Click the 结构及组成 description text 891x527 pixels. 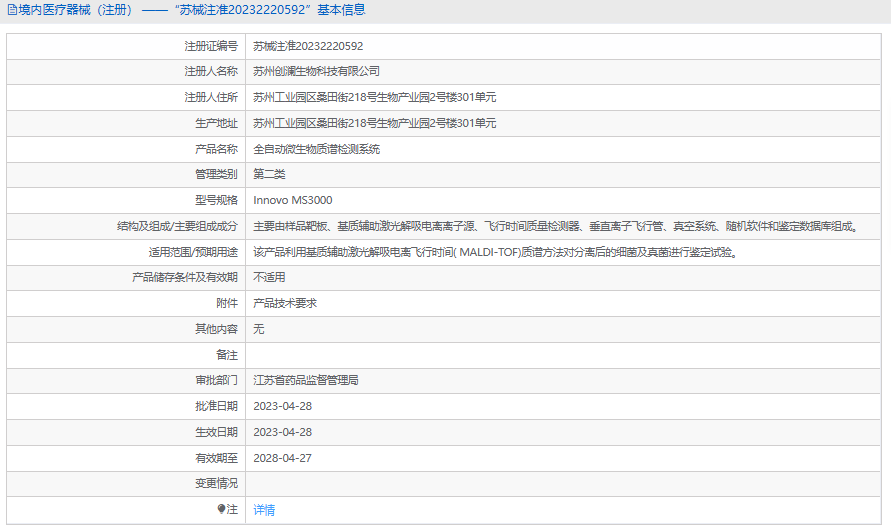pyautogui.click(x=557, y=226)
